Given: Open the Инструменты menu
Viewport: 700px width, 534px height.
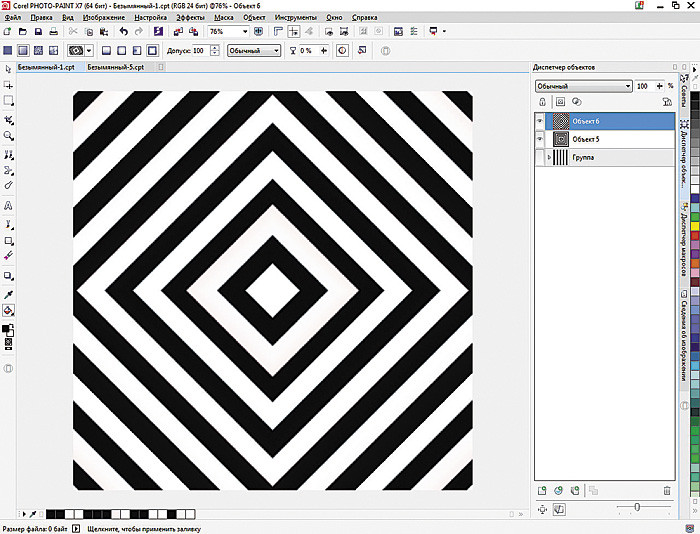Looking at the screenshot, I should 296,17.
